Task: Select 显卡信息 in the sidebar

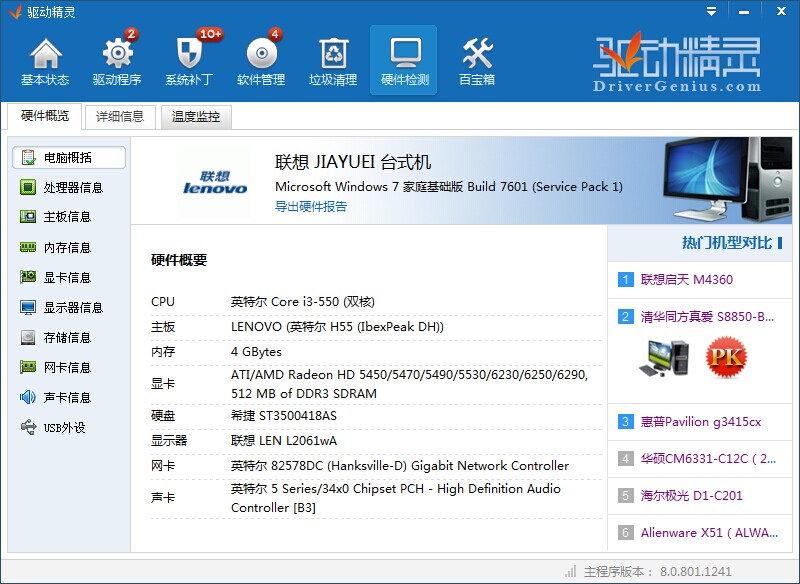Action: pos(69,277)
